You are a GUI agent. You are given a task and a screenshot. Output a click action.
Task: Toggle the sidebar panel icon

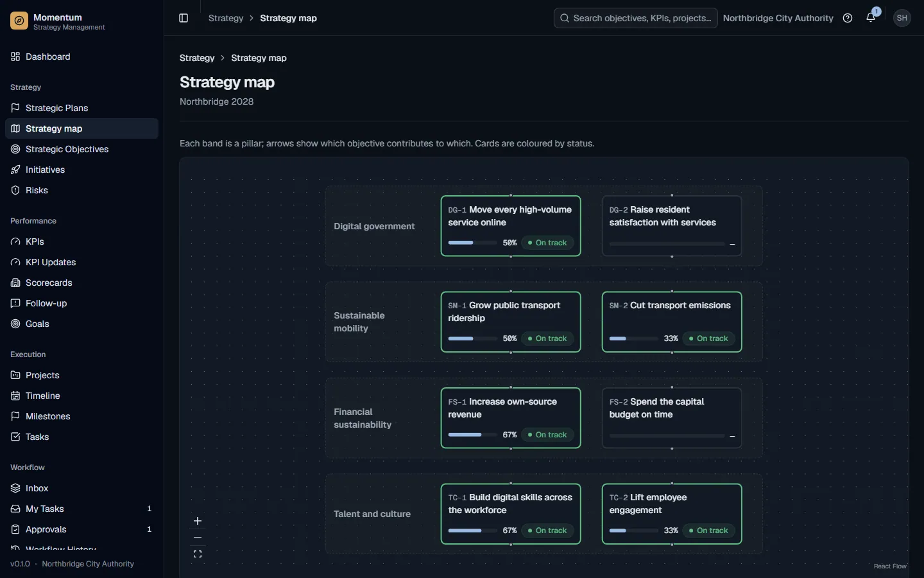coord(184,18)
